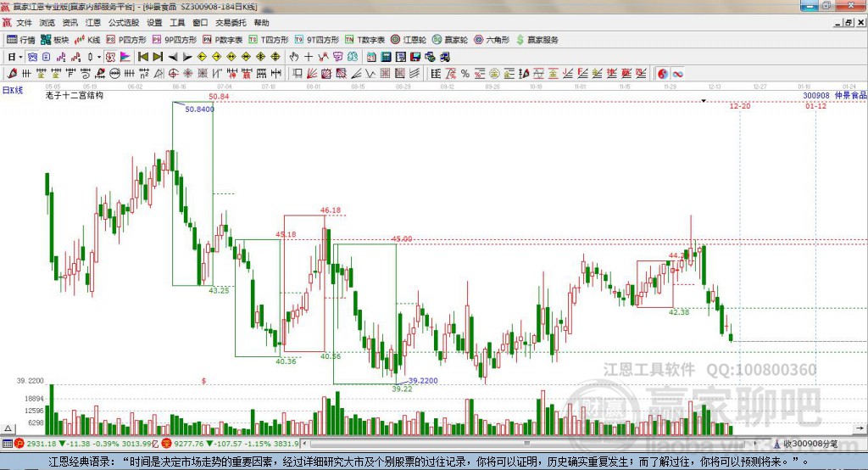This screenshot has width=868, height=470.
Task: Open the 帮助 menu
Action: (x=261, y=23)
